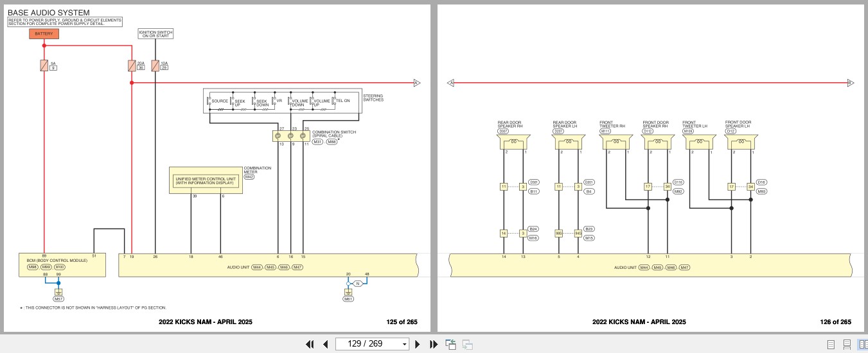Image resolution: width=868 pixels, height=353 pixels.
Task: Click the SEEK DOWN switch label
Action: 261,102
